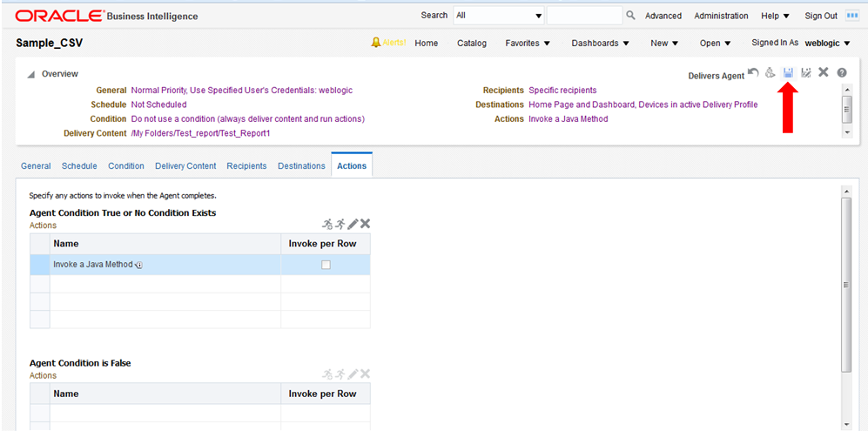Screen dimensions: 868x431
Task: Click the Not Scheduled link
Action: pyautogui.click(x=158, y=104)
